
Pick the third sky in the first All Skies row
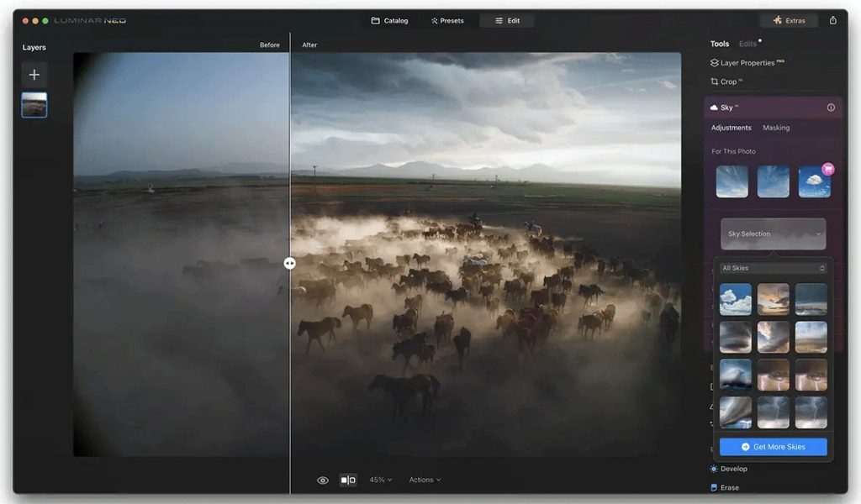click(811, 299)
